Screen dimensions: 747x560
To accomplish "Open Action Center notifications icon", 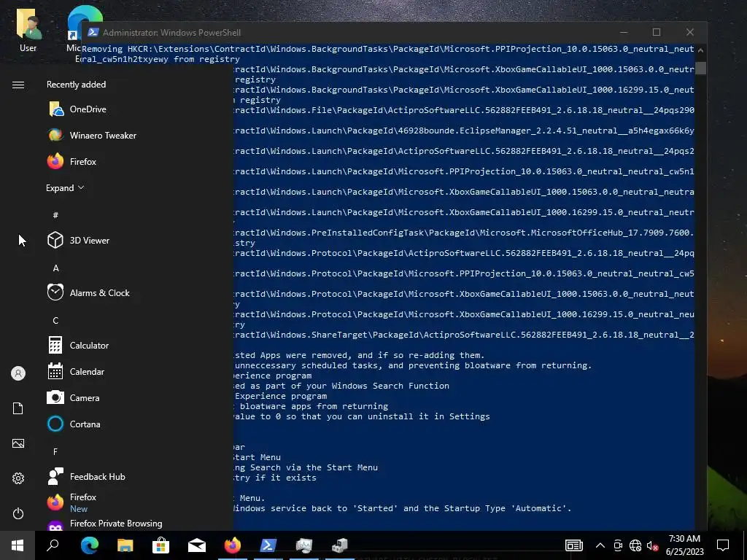I will click(723, 545).
